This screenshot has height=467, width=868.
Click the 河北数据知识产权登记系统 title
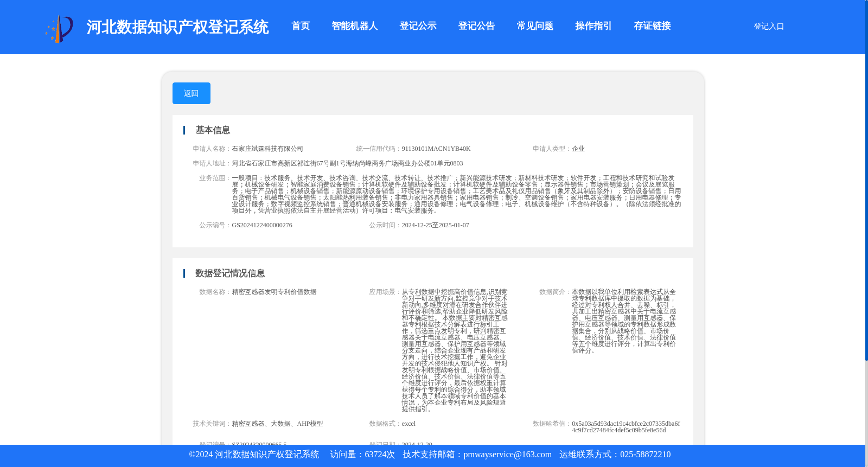click(177, 27)
